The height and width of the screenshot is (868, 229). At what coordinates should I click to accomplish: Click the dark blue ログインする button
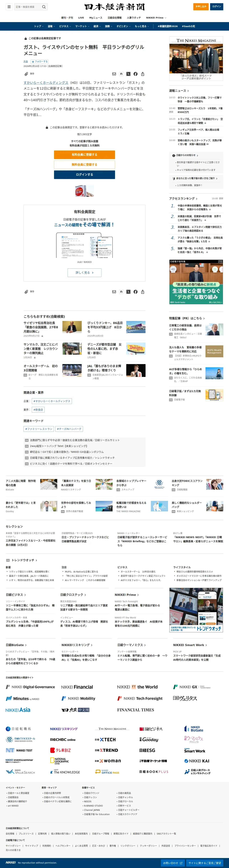pyautogui.click(x=84, y=175)
